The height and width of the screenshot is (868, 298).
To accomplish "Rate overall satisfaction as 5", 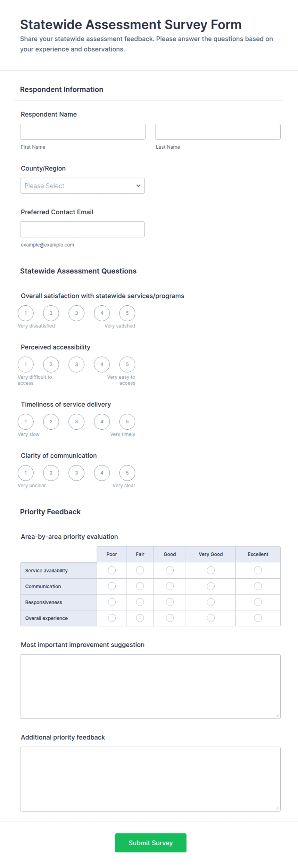I will click(127, 313).
